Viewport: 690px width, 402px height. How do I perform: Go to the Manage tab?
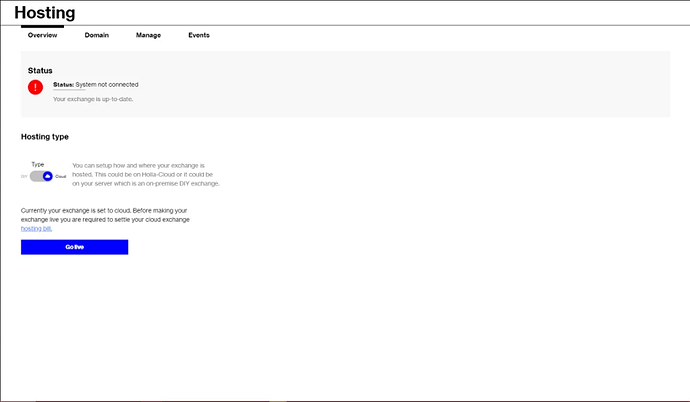click(x=148, y=35)
